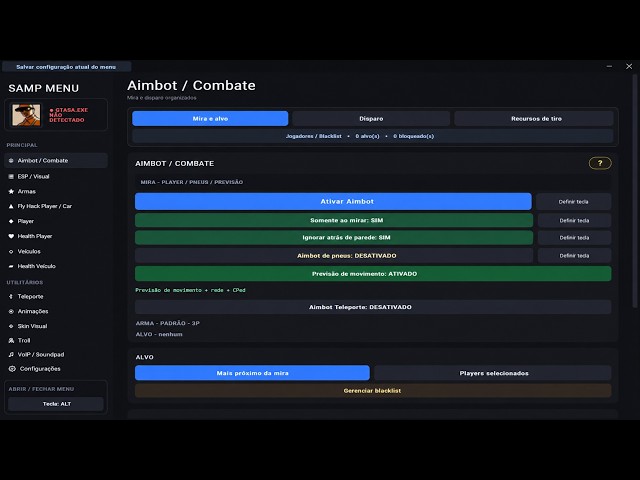Click the Fly Hack Player / Car icon
The image size is (640, 480).
click(11, 207)
